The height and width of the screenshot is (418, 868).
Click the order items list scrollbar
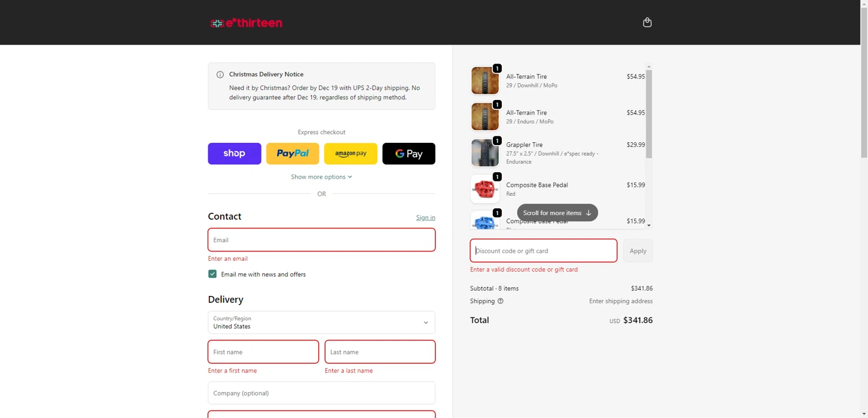649,114
